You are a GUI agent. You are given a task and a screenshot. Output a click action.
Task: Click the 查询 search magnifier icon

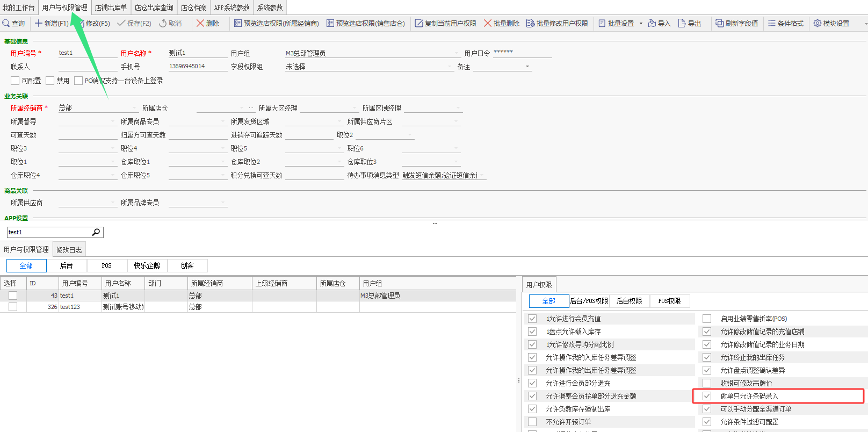tap(6, 23)
